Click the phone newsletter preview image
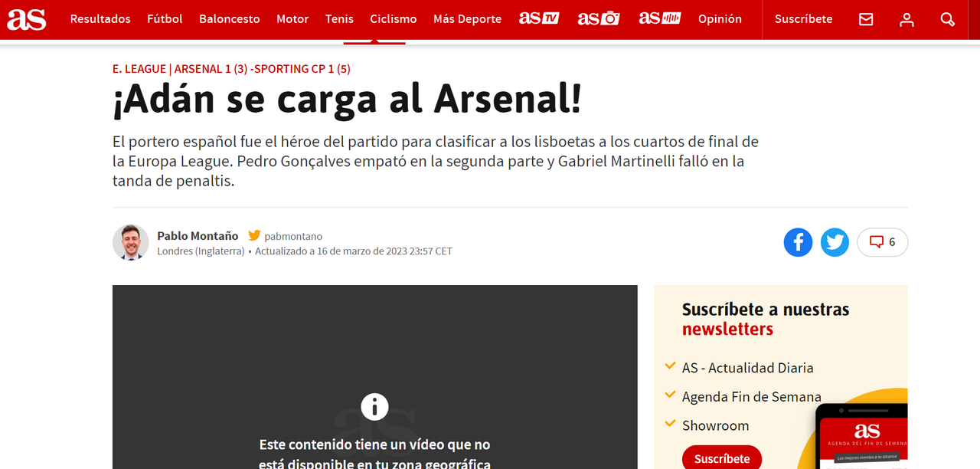 [861, 436]
